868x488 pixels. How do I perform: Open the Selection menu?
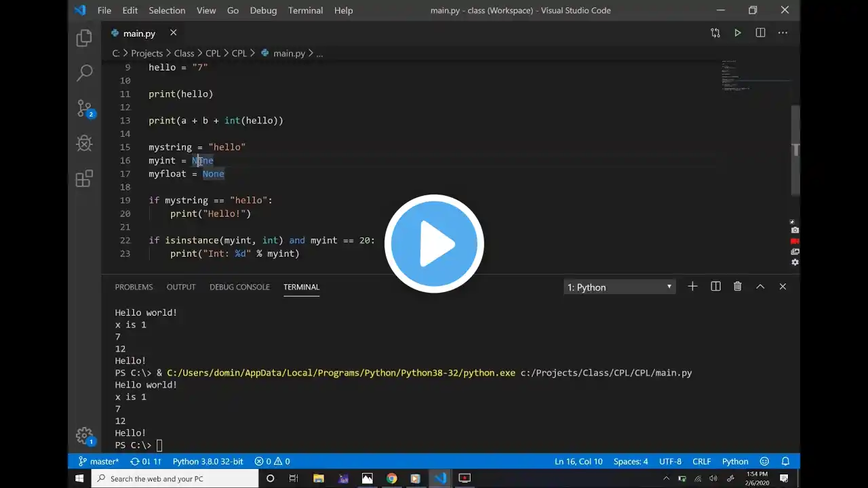tap(167, 10)
